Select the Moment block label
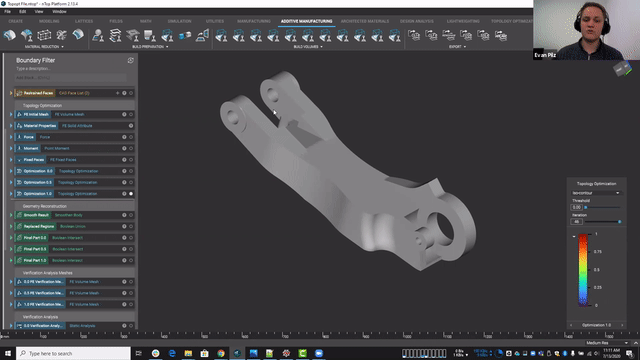This screenshot has height=360, width=640. click(x=31, y=149)
